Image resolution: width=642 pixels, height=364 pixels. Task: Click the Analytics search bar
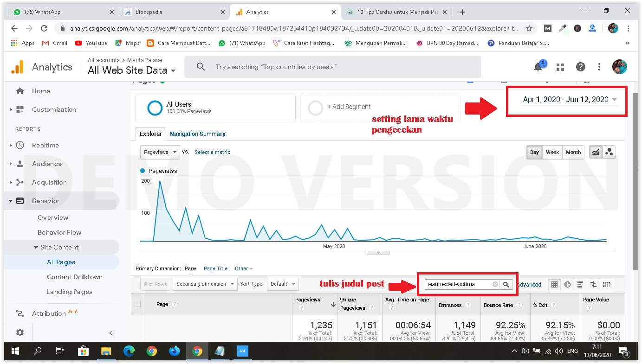(x=333, y=67)
